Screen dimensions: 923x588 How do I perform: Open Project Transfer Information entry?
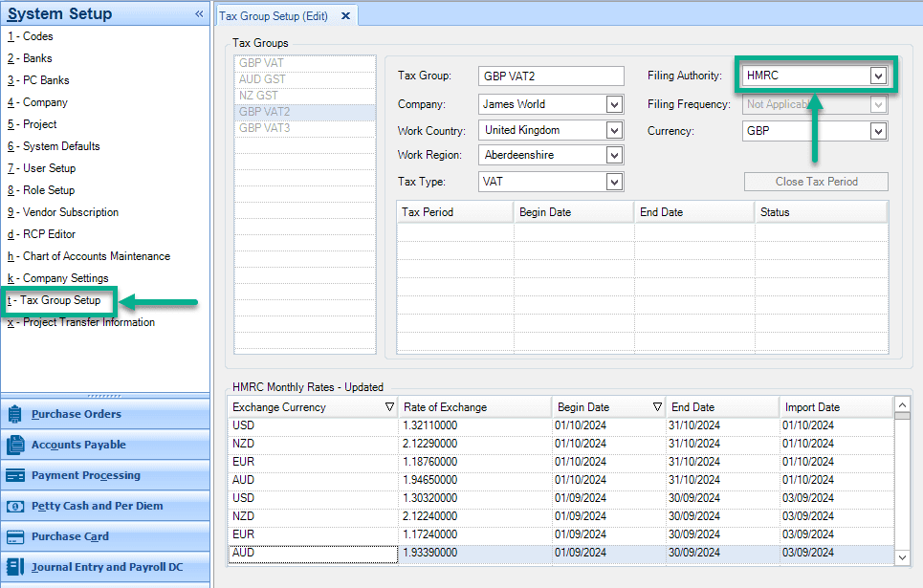coord(80,322)
